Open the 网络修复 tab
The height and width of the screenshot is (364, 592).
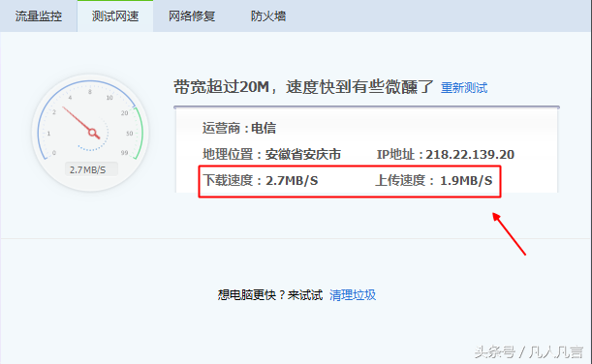click(x=192, y=16)
